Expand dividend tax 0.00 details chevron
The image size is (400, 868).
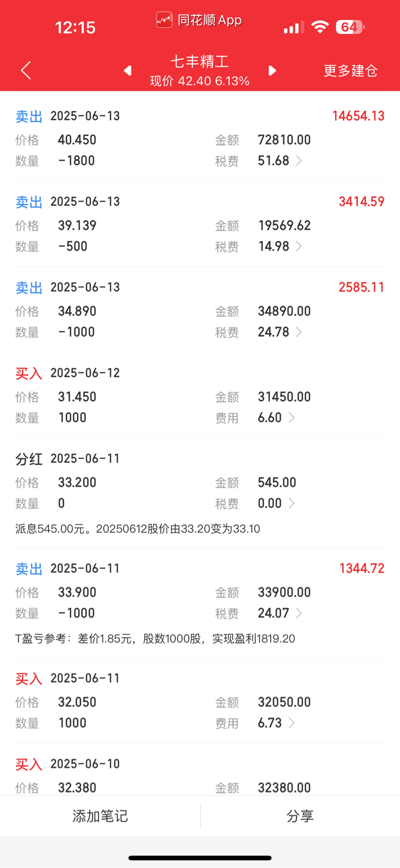(292, 503)
